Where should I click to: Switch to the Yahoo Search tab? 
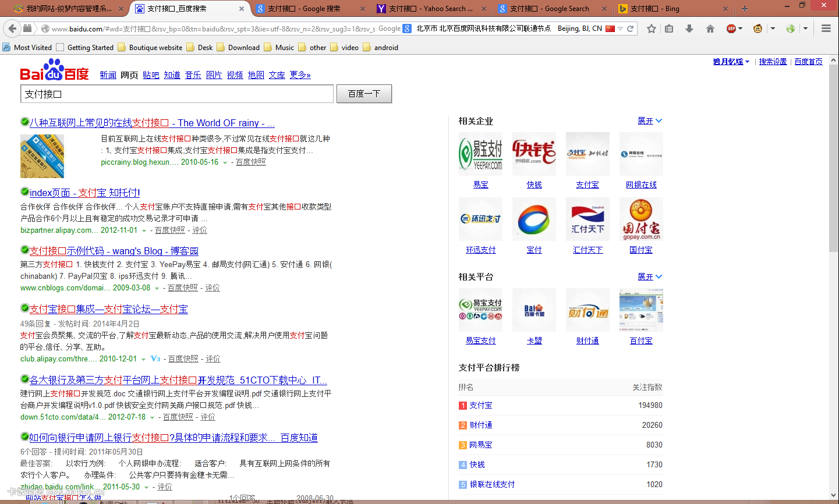[431, 9]
